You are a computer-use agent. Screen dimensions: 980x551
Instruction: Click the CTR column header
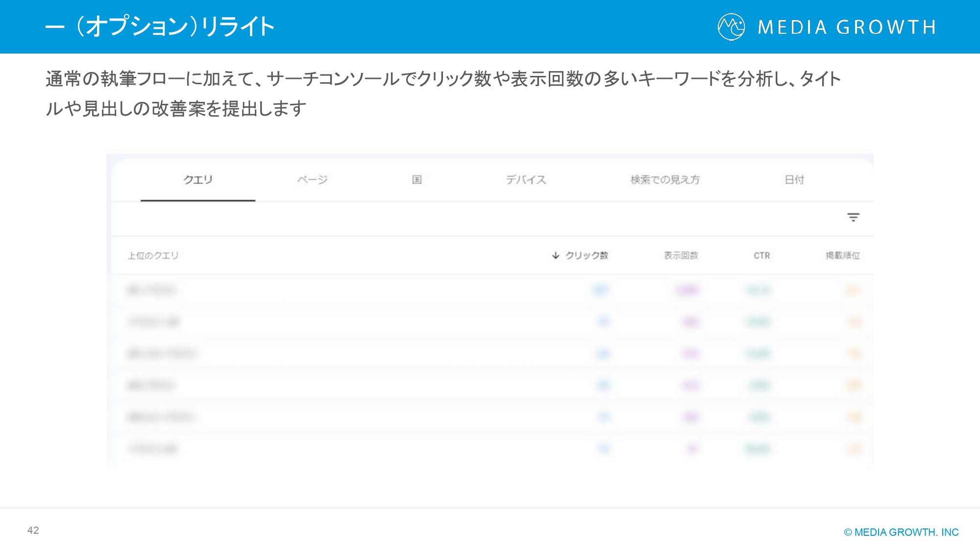[x=762, y=255]
